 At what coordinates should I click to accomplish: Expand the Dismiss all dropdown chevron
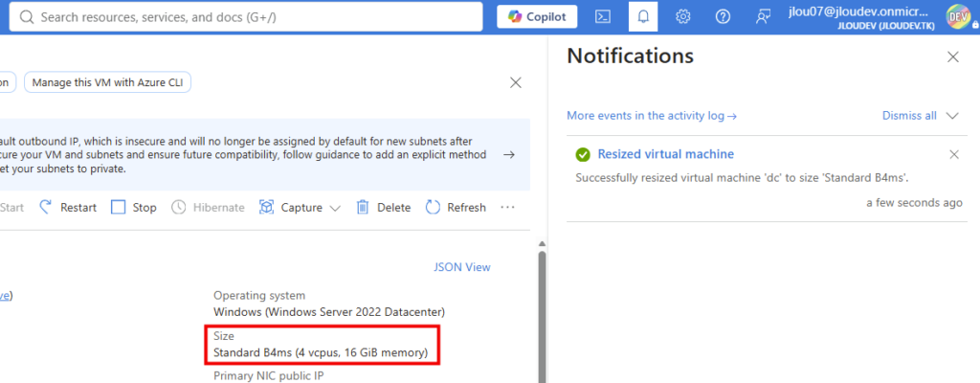click(x=952, y=116)
